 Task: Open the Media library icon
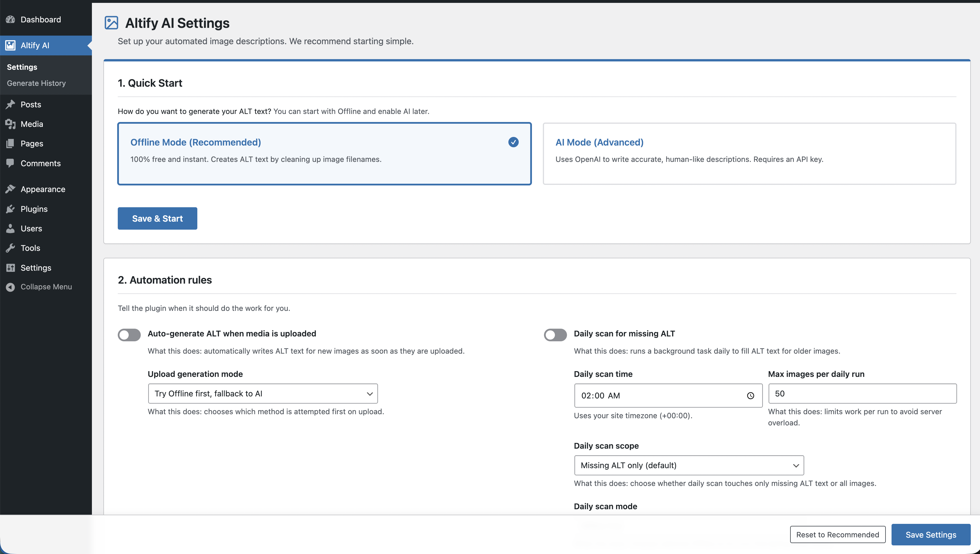point(10,124)
